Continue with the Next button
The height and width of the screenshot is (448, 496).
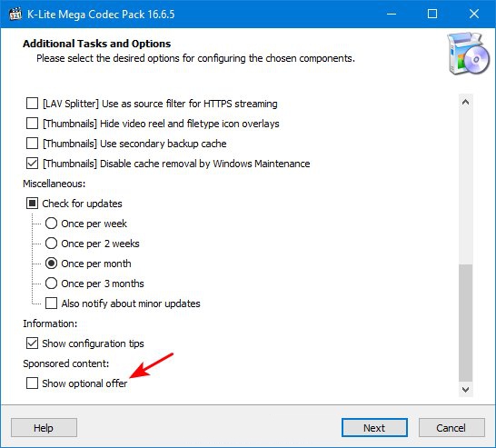click(374, 428)
